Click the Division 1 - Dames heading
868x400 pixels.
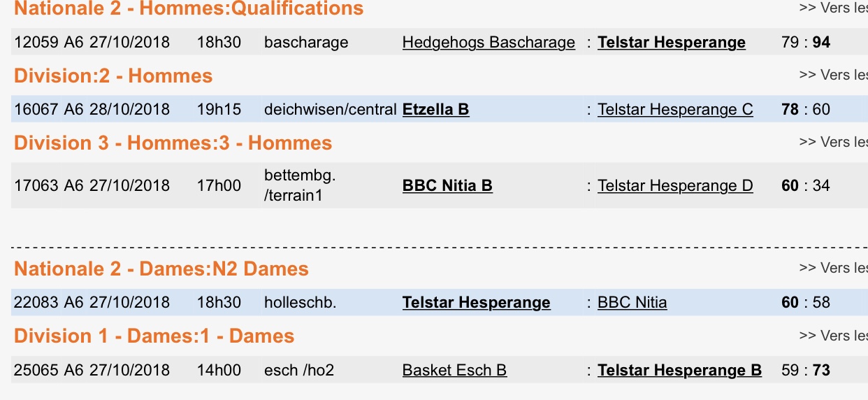click(x=154, y=336)
